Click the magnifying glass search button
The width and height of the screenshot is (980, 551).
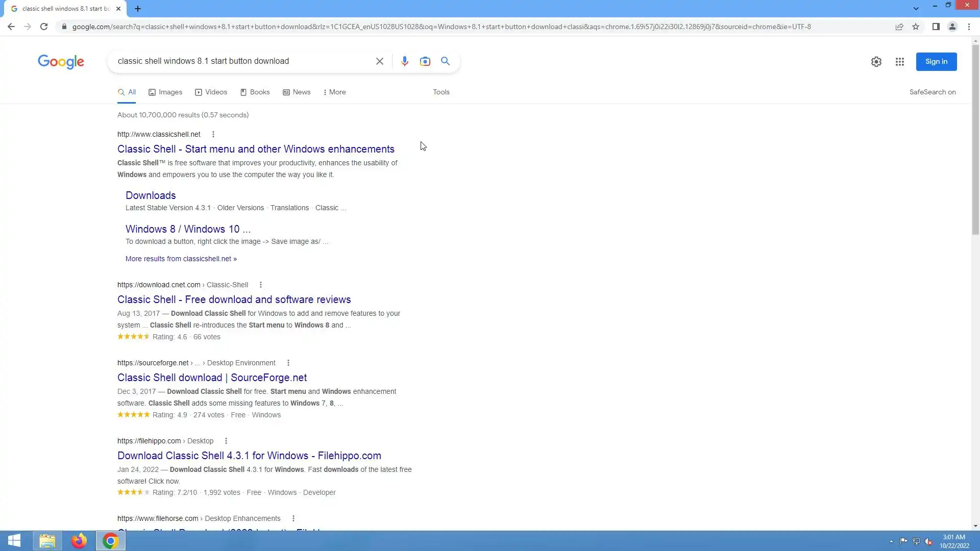click(445, 61)
